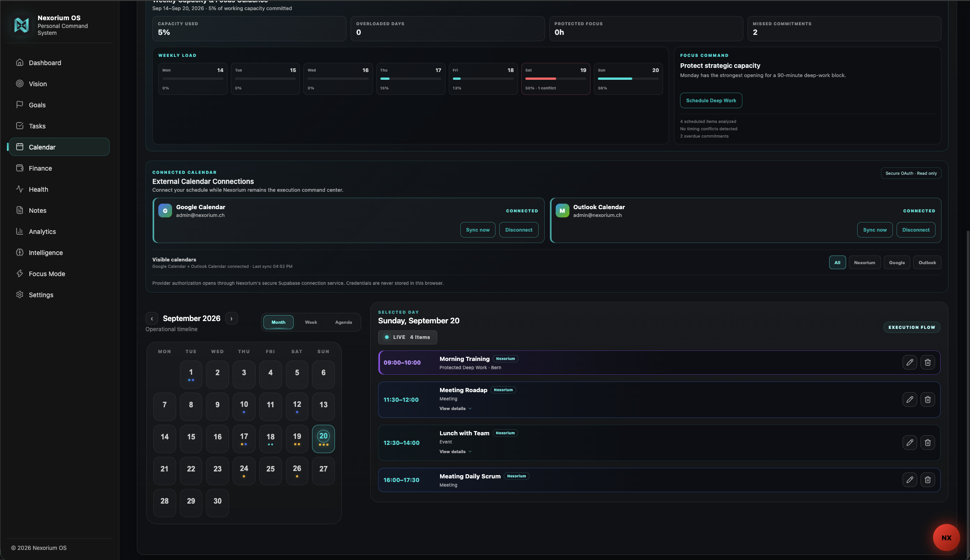Select Mon 14 weekly load card

click(193, 79)
